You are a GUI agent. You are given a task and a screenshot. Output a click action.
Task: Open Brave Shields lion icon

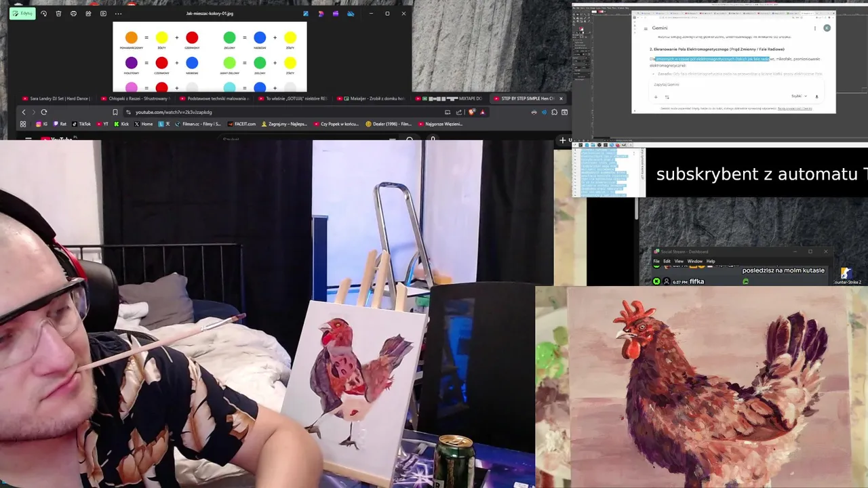[x=471, y=112]
